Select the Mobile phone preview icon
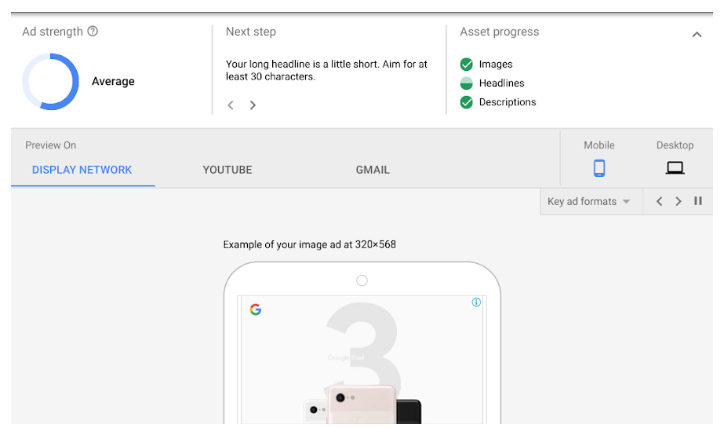Screen dimensions: 723x428 click(x=599, y=168)
